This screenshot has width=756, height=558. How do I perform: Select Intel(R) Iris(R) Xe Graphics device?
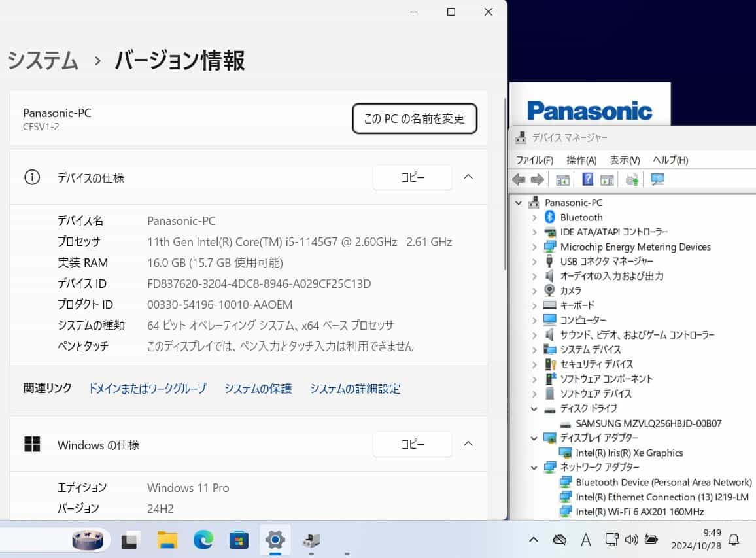(x=629, y=453)
